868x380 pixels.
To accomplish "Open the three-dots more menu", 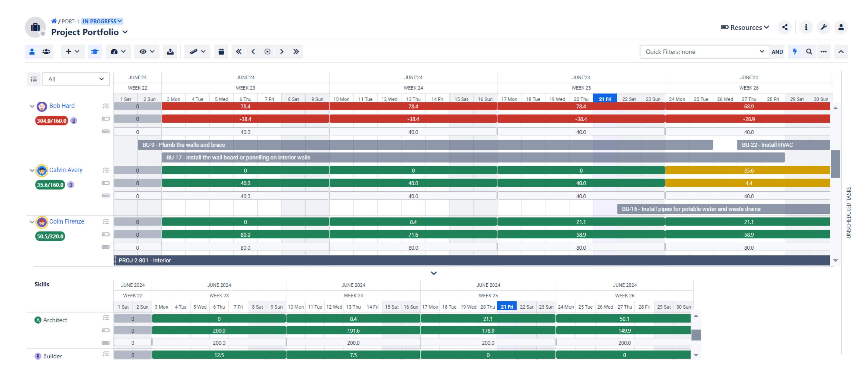I will tap(824, 52).
